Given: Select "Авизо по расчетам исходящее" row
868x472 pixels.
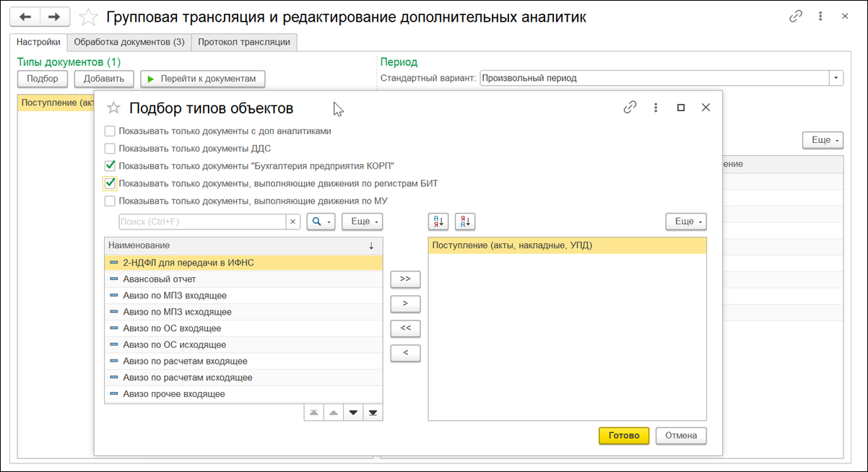Looking at the screenshot, I should 243,377.
